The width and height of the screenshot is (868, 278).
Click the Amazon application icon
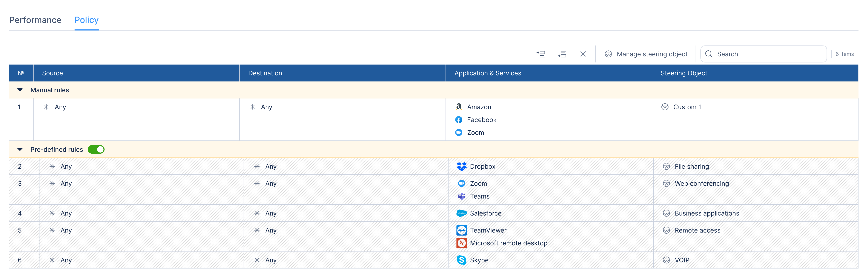click(x=459, y=107)
